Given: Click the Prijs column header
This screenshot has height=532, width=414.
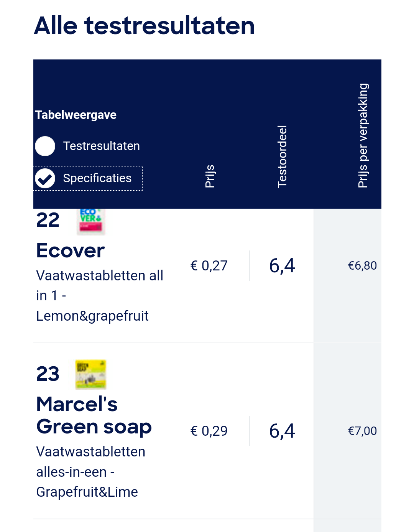Looking at the screenshot, I should (x=210, y=176).
